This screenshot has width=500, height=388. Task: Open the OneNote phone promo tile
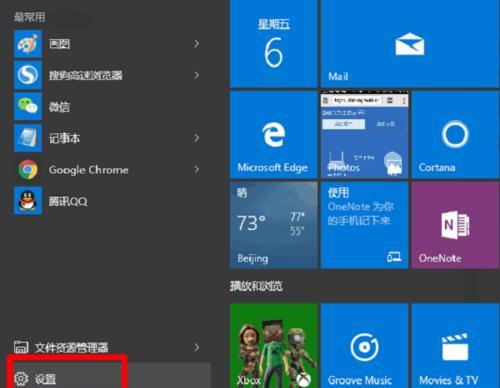point(364,225)
